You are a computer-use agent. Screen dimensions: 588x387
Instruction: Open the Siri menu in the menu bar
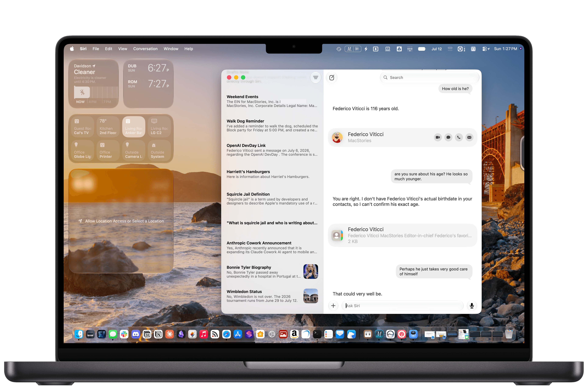coord(83,49)
